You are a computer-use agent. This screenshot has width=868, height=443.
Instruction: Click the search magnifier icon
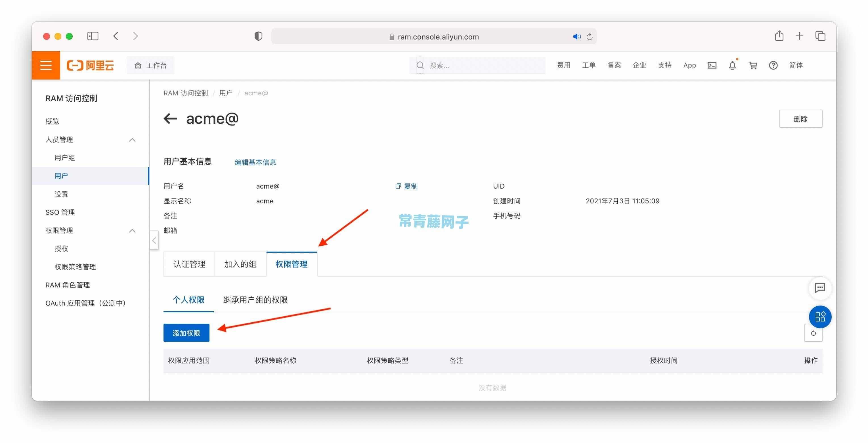click(420, 65)
